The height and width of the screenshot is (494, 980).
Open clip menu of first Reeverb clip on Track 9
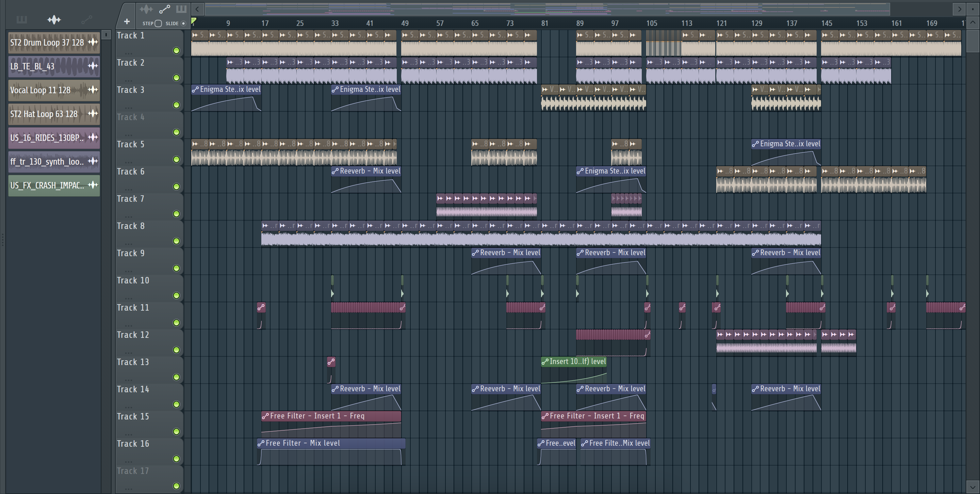475,253
